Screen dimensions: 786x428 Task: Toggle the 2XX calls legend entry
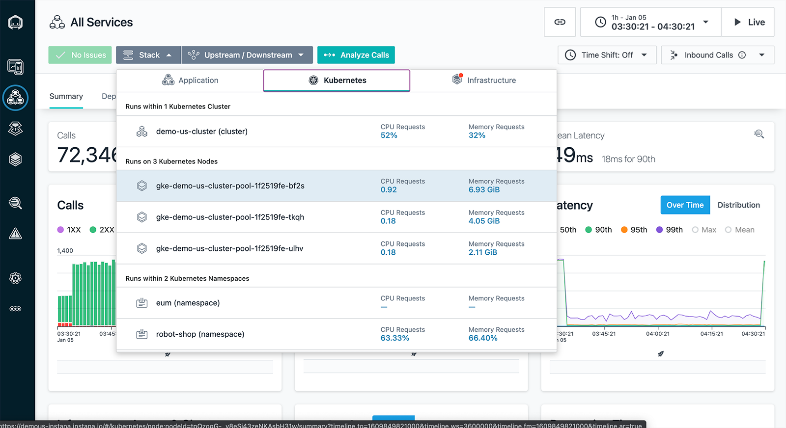point(102,230)
